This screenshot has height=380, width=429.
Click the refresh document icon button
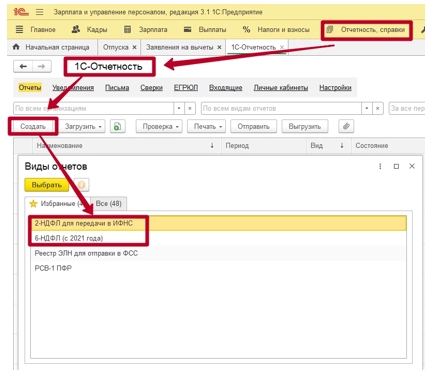118,127
